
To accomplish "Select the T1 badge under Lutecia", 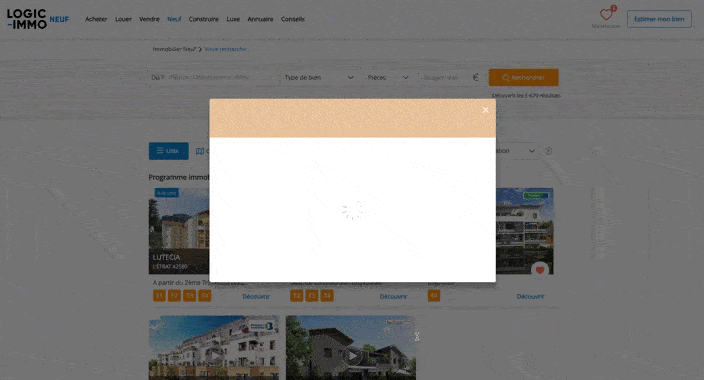I will tap(159, 296).
